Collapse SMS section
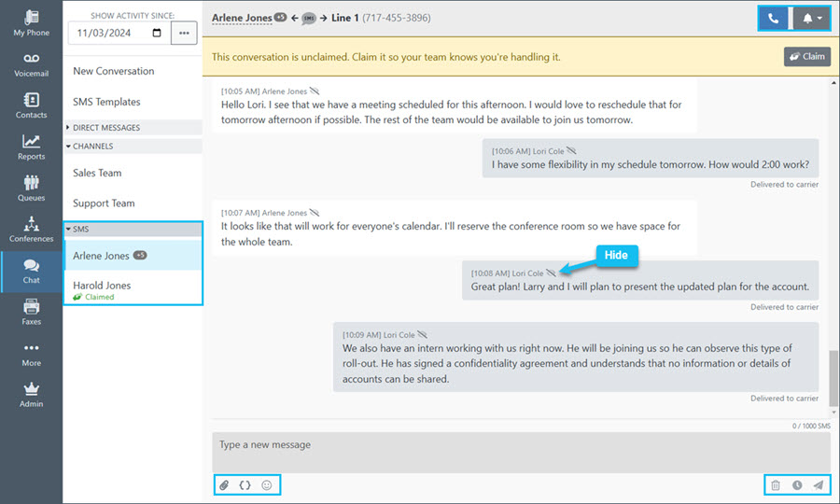Screen dimensions: 840x504 [133, 230]
